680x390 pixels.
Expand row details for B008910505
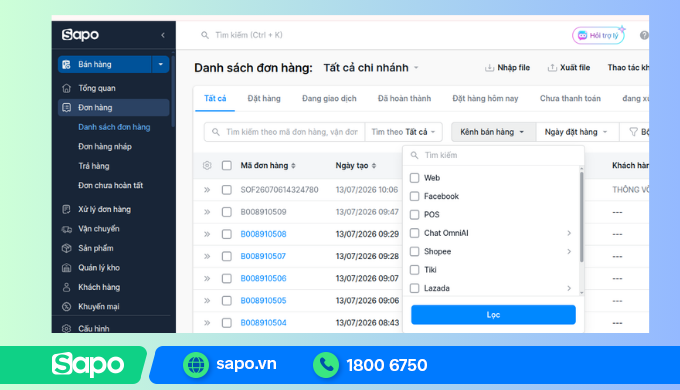coord(207,300)
